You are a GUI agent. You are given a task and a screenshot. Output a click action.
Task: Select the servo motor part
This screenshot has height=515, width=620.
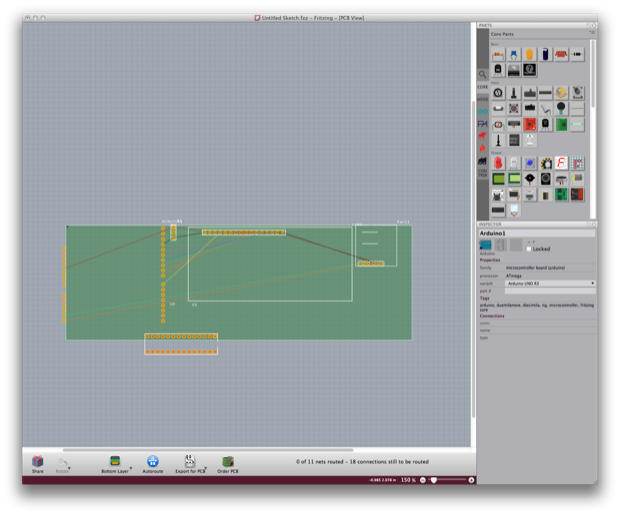click(x=514, y=195)
